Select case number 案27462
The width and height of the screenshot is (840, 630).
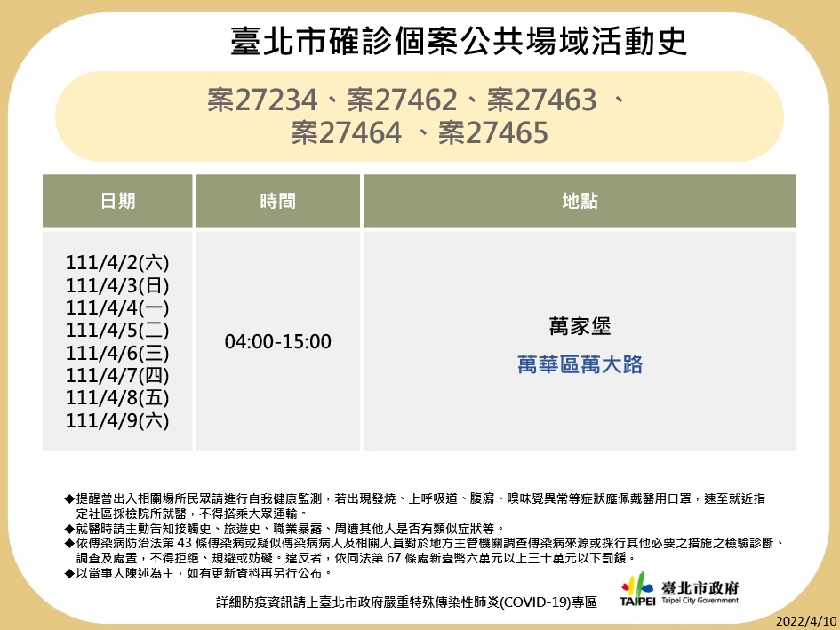tap(403, 100)
